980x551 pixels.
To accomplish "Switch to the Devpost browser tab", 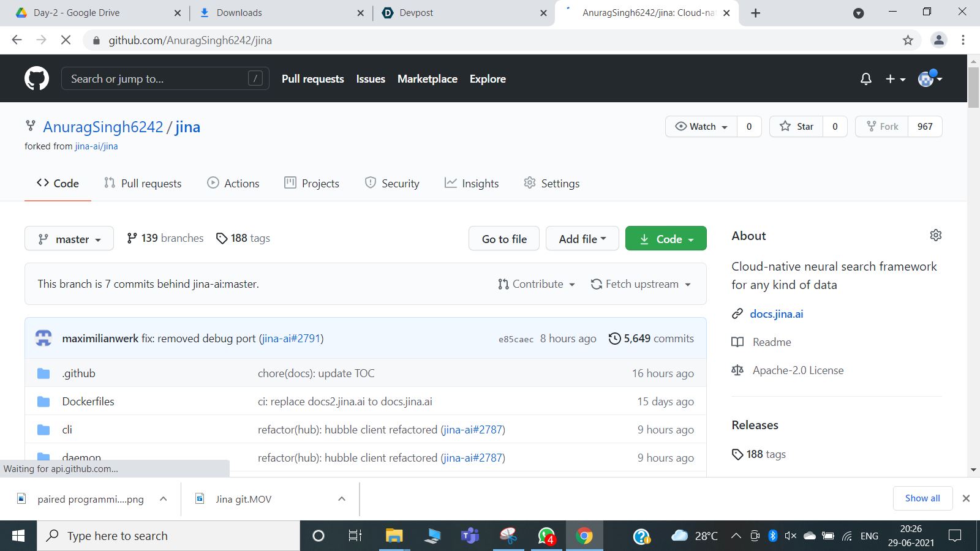I will click(x=463, y=13).
